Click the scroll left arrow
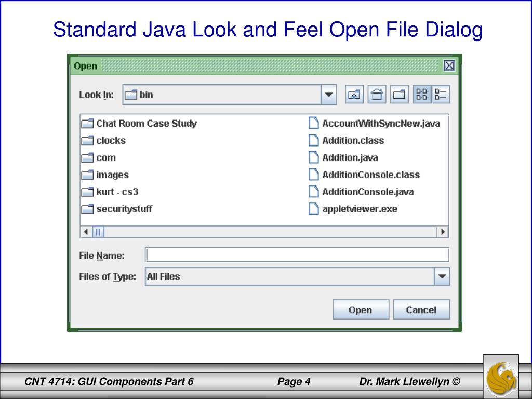The image size is (532, 399). coord(86,232)
